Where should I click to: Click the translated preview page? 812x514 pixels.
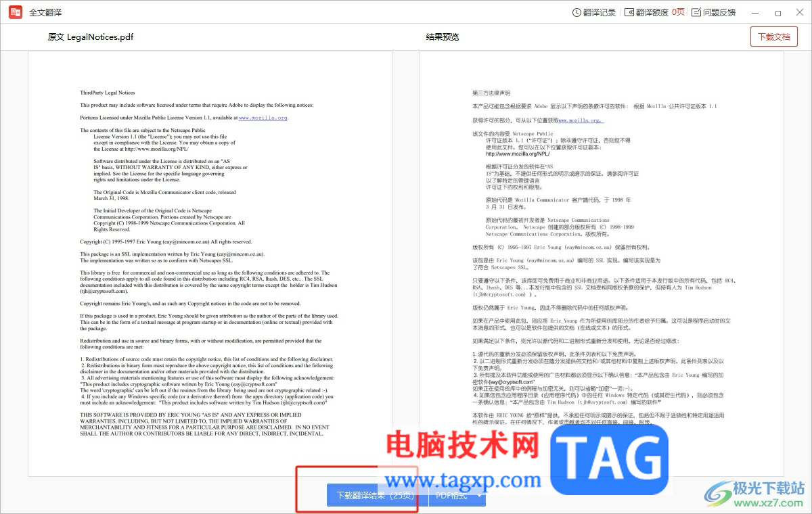pyautogui.click(x=602, y=264)
